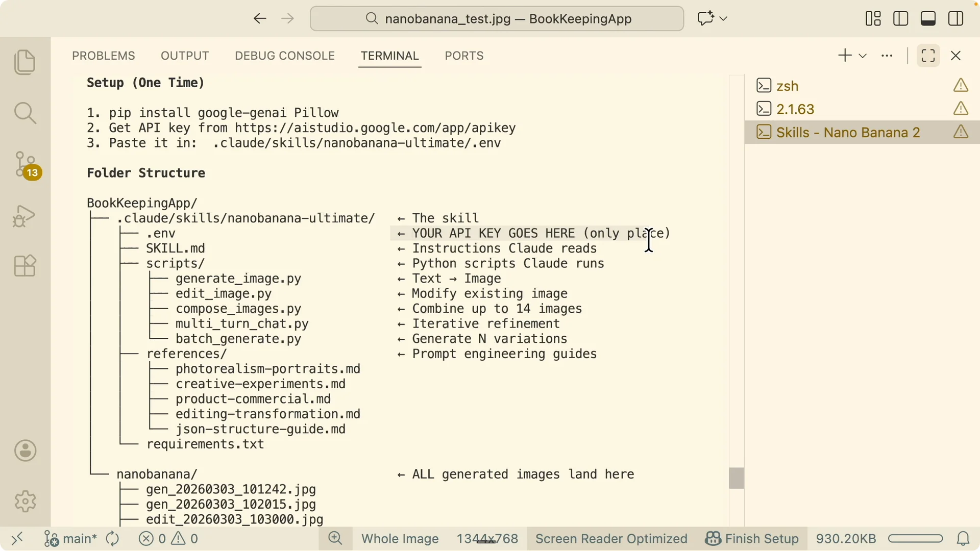Viewport: 980px width, 551px height.
Task: Click photorealism-portraits.md in terminal output
Action: (268, 369)
